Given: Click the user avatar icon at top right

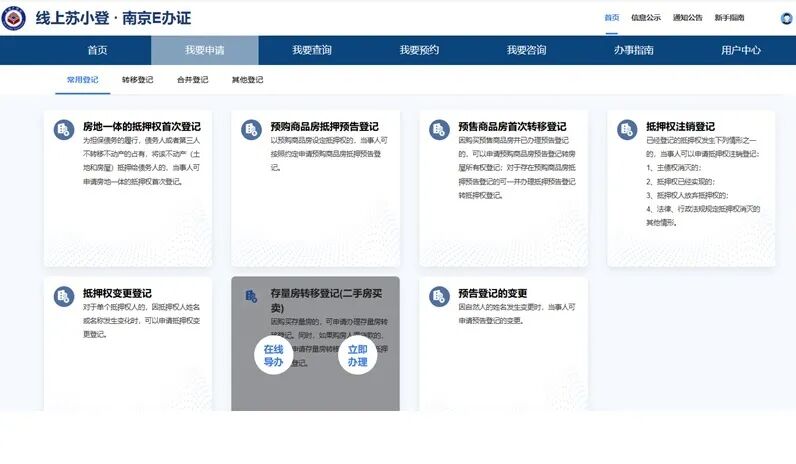Looking at the screenshot, I should click(787, 18).
